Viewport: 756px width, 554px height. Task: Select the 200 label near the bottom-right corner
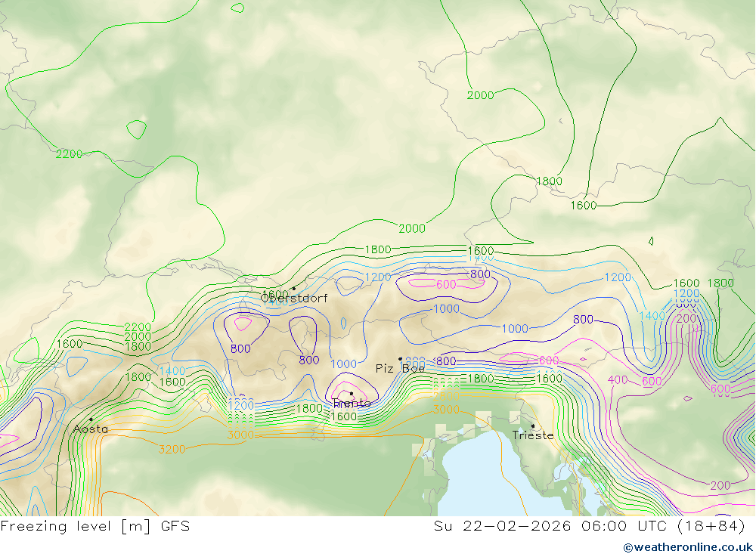coord(720,485)
